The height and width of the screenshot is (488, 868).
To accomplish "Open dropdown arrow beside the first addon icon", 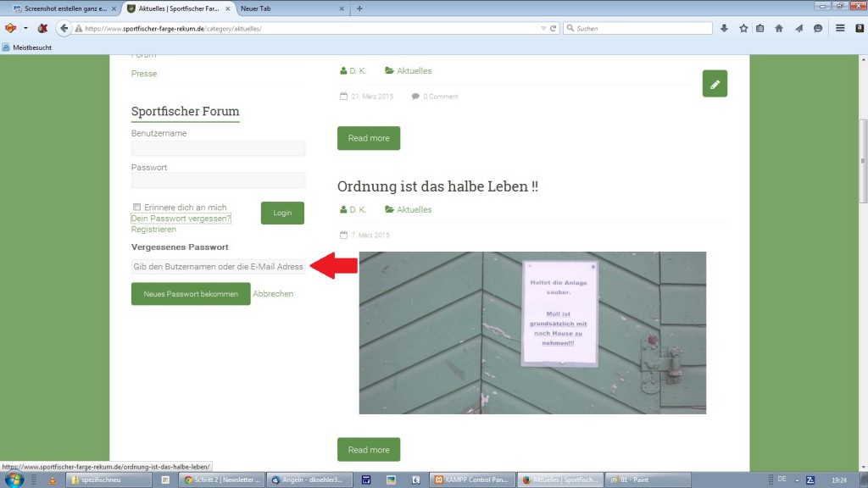I will (x=25, y=28).
